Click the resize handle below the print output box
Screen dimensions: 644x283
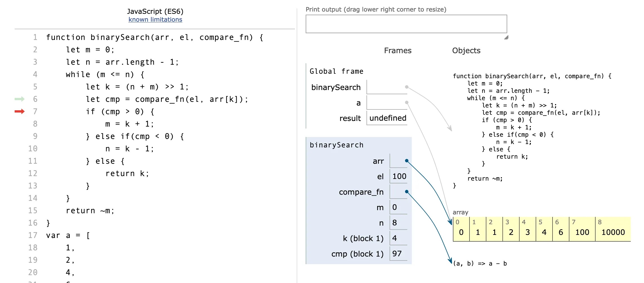tap(507, 37)
